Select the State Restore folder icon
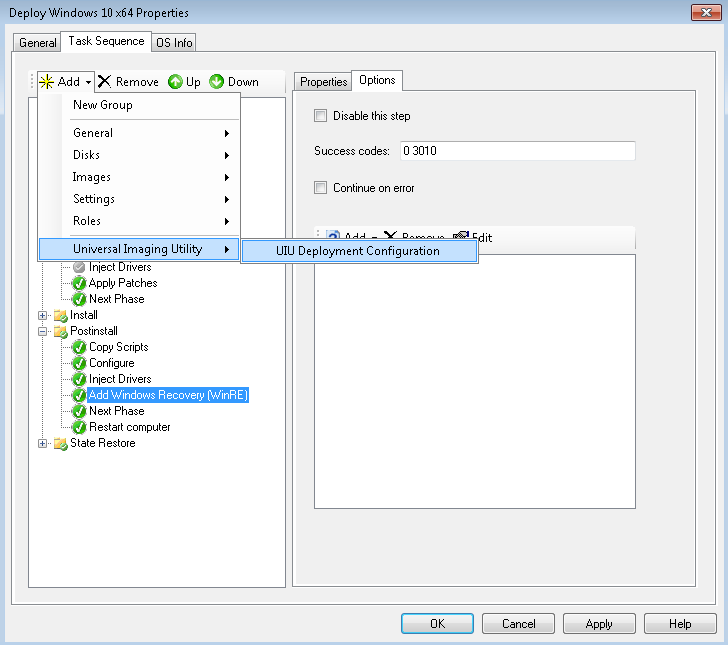The height and width of the screenshot is (645, 728). click(61, 443)
